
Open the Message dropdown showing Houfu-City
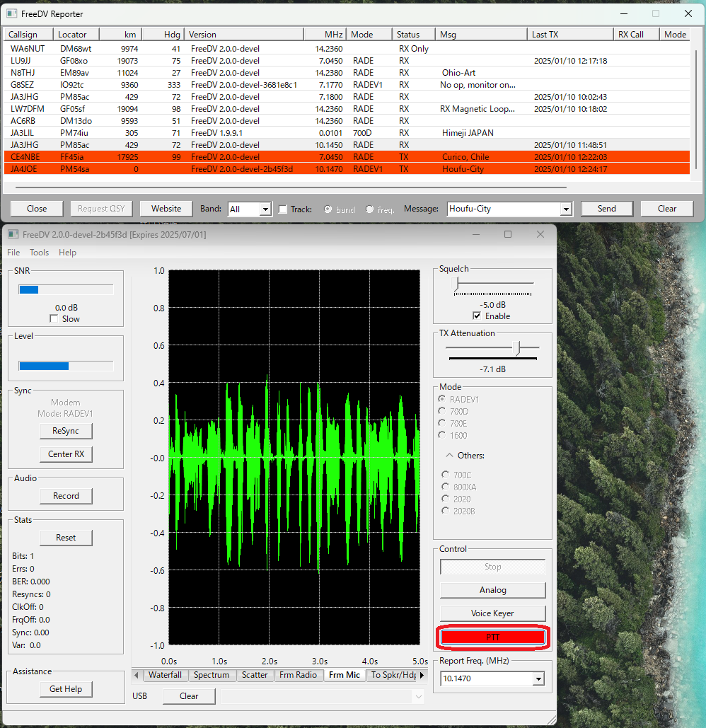coord(565,209)
